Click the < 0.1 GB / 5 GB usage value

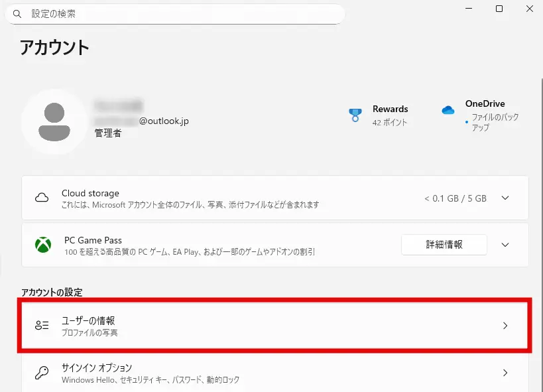(455, 198)
